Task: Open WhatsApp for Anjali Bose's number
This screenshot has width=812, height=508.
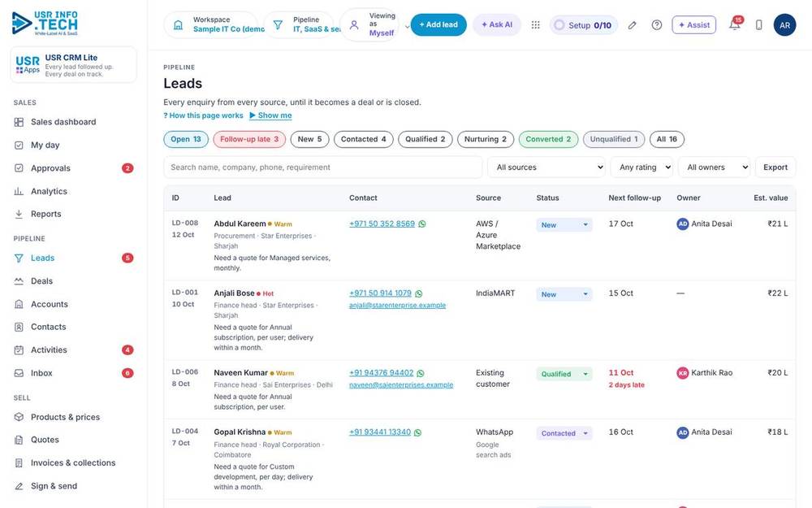Action: tap(419, 293)
